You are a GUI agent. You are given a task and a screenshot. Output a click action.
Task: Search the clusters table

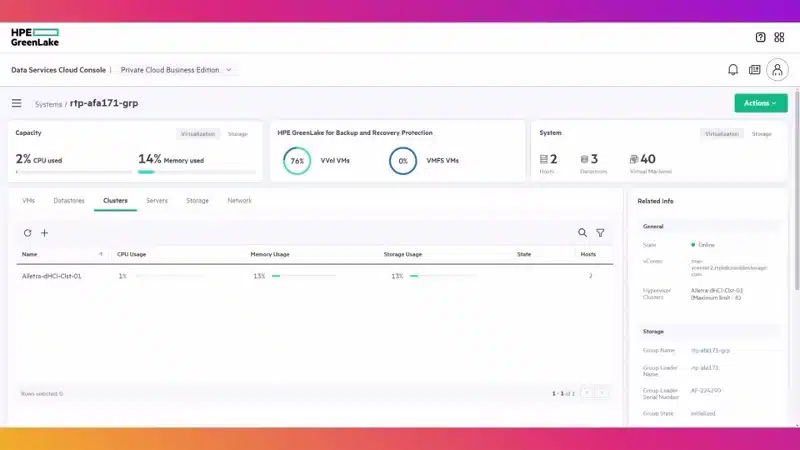(582, 233)
